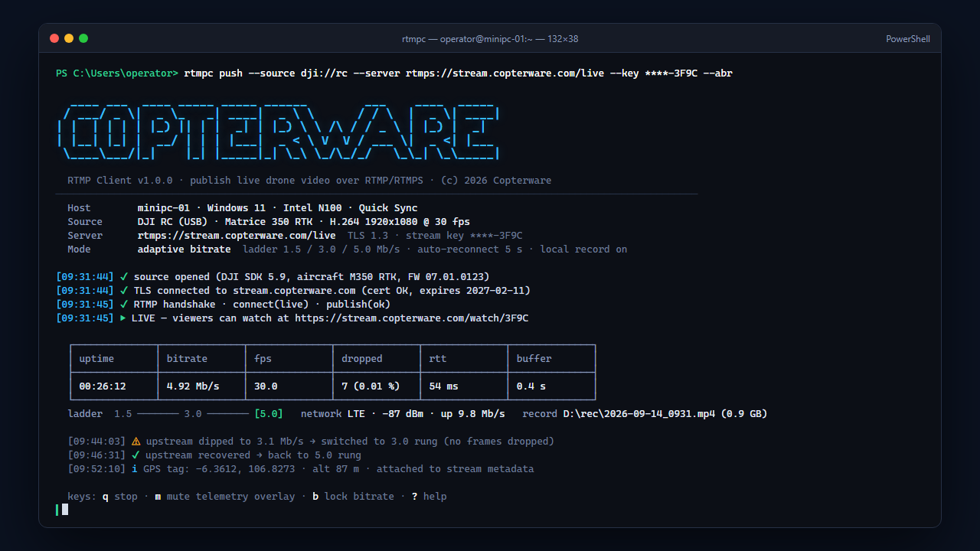The image size is (980, 551).
Task: Click the 'm mute telemetry overlay' key hint
Action: tap(225, 497)
